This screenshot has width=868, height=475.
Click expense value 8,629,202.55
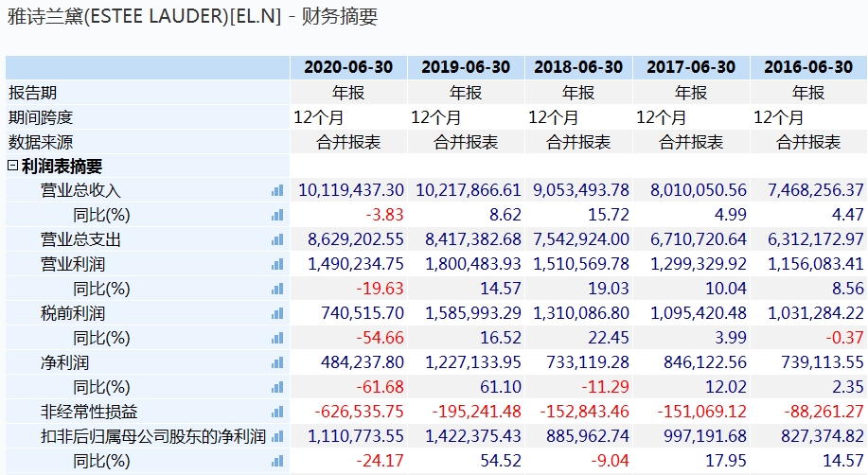pos(356,239)
